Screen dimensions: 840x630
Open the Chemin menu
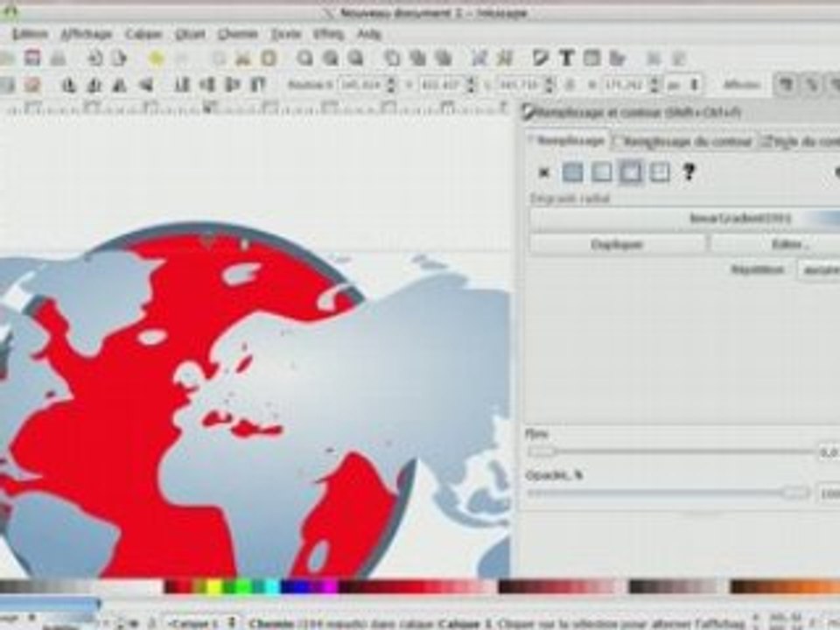pyautogui.click(x=238, y=34)
